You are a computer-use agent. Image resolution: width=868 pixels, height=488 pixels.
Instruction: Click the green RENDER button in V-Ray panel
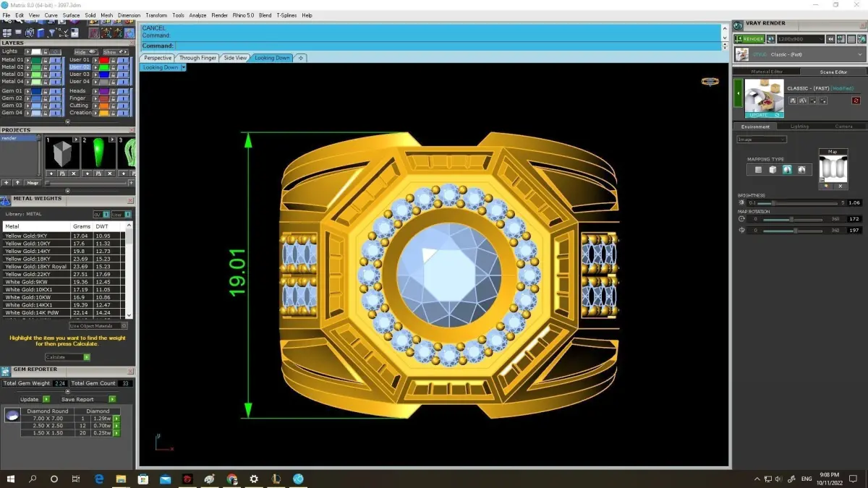point(749,39)
